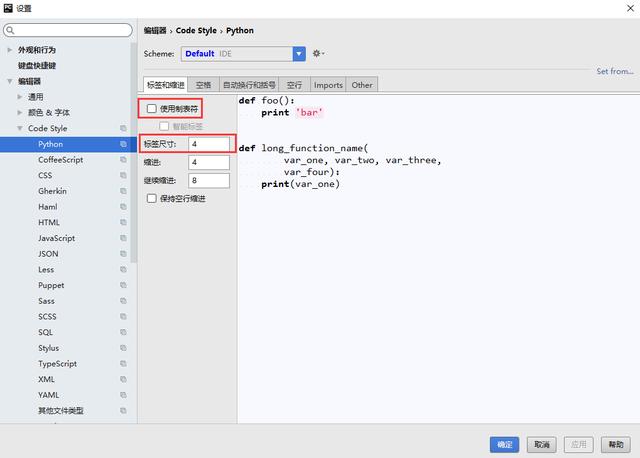Expand the 颜色 & 字体 node

[21, 113]
